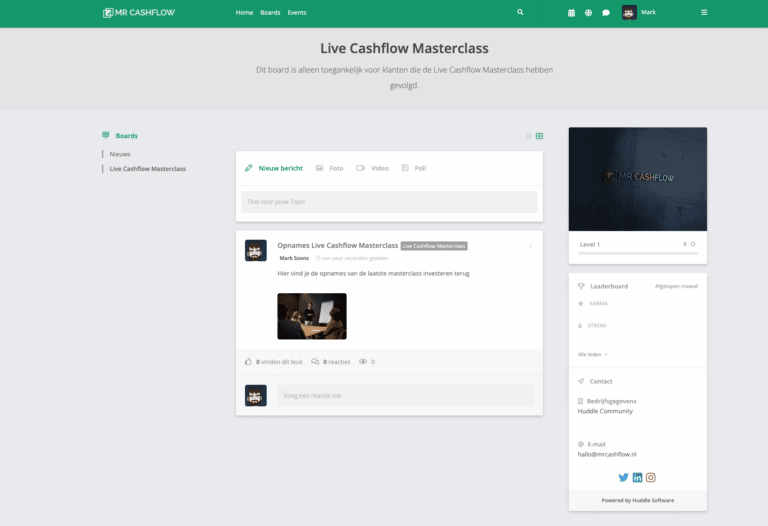The width and height of the screenshot is (768, 526).
Task: Click the post author's avatar
Action: tap(256, 250)
